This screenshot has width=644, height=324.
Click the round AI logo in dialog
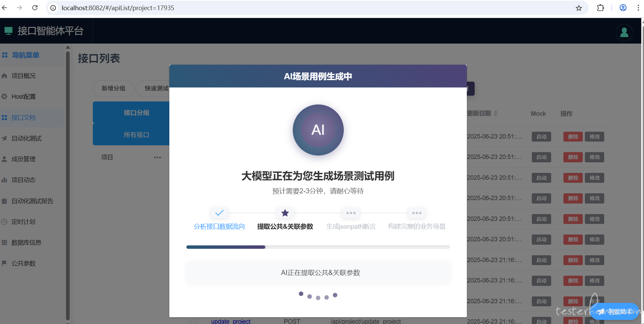pyautogui.click(x=318, y=130)
